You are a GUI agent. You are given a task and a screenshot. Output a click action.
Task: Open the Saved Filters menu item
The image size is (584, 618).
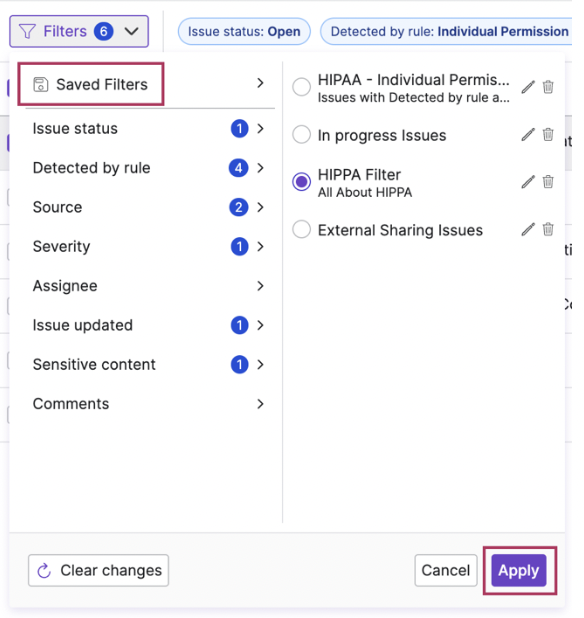pyautogui.click(x=148, y=84)
